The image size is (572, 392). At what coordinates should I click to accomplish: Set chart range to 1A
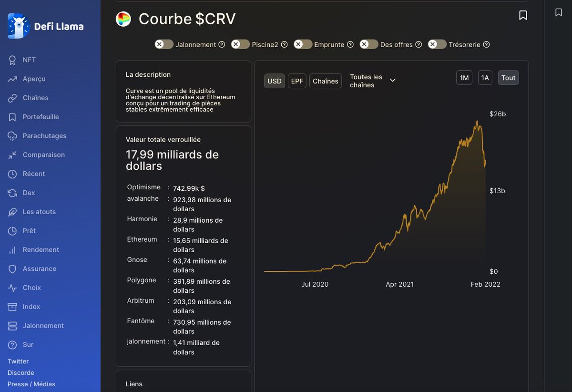point(485,78)
